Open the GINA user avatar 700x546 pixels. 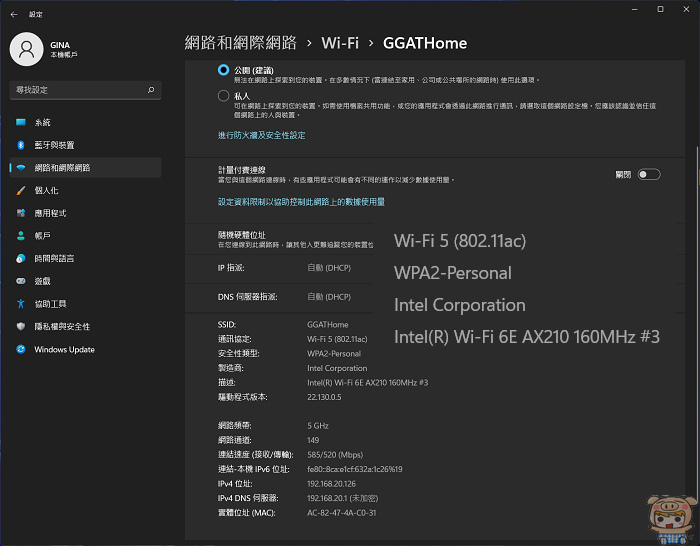26,49
